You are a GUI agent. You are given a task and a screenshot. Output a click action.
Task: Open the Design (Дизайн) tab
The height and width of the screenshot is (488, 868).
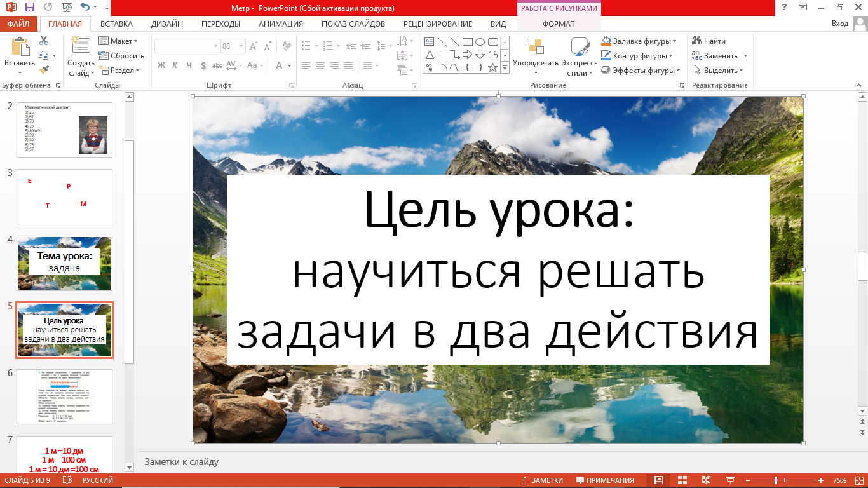click(x=167, y=24)
